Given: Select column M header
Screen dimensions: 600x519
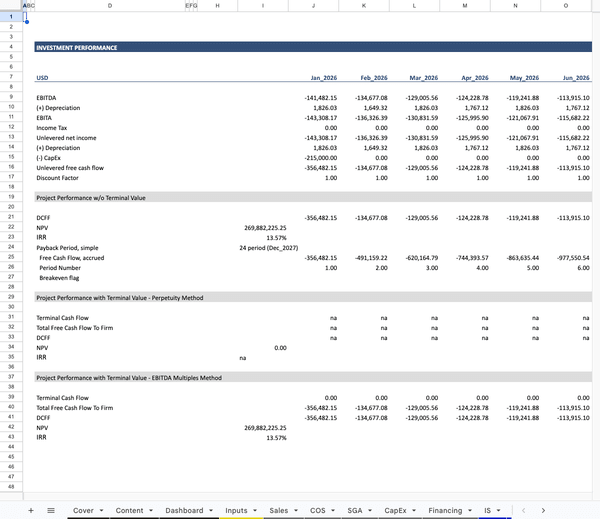Looking at the screenshot, I should pyautogui.click(x=465, y=6).
